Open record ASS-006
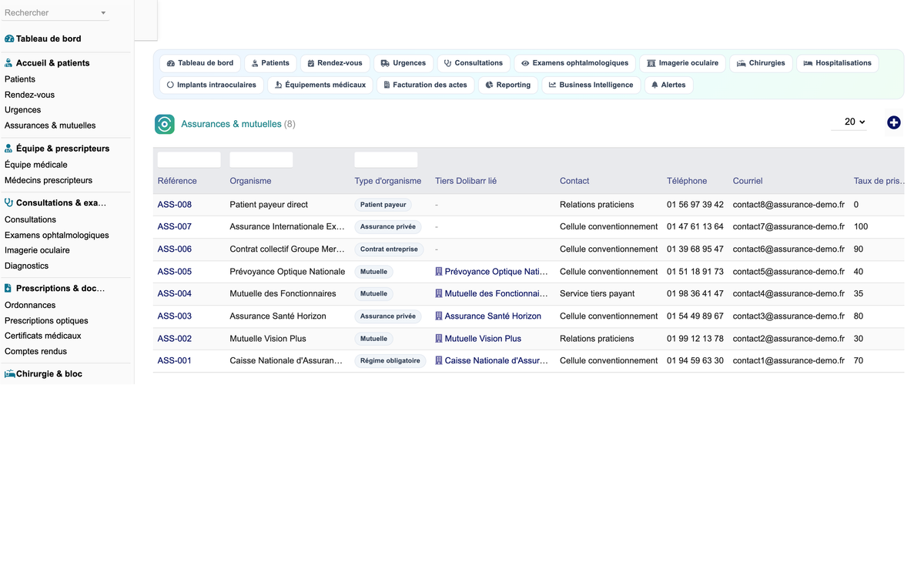Viewport: 924px width, 572px height. coord(175,249)
